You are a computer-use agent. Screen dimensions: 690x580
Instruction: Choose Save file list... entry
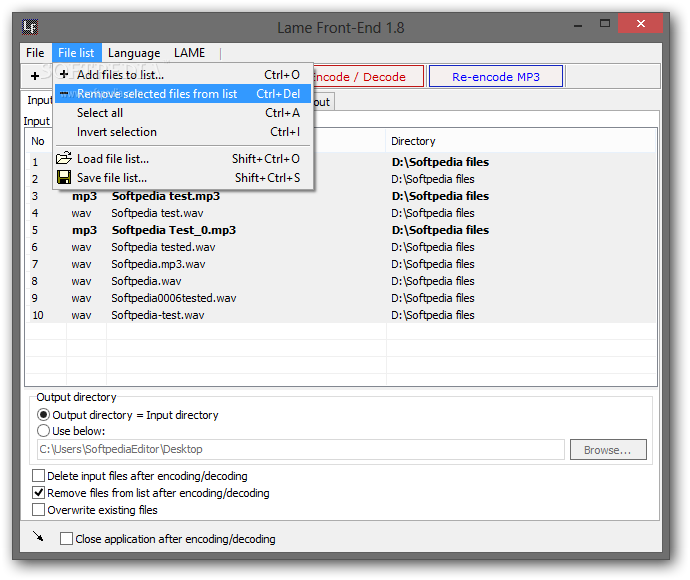tap(183, 178)
